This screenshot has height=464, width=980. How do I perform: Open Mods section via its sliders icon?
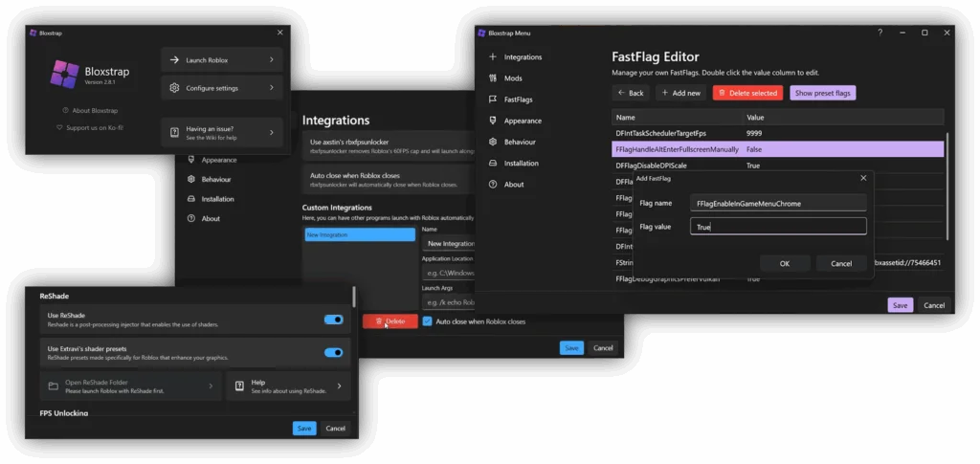493,78
